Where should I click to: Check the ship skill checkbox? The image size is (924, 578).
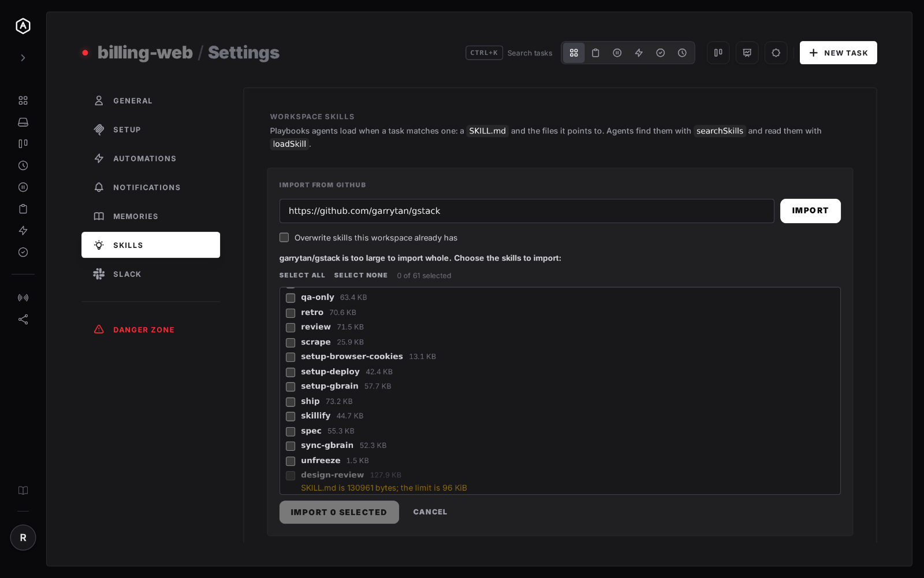(290, 402)
